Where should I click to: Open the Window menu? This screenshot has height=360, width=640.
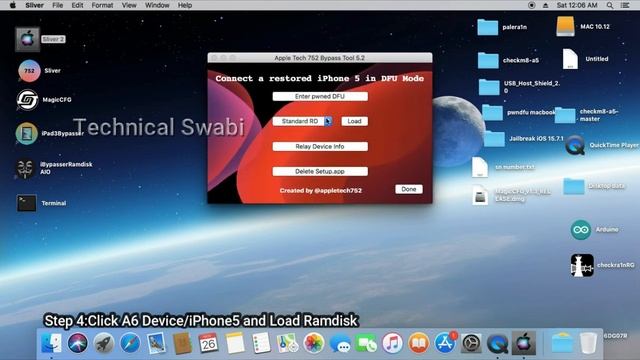pyautogui.click(x=157, y=5)
